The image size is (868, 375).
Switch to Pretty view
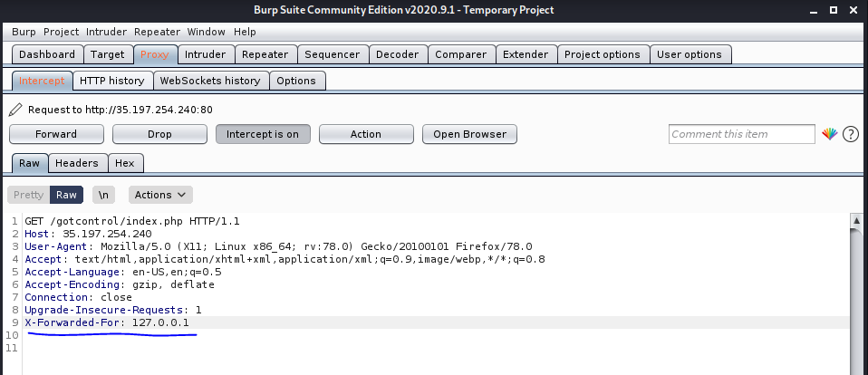pyautogui.click(x=28, y=195)
